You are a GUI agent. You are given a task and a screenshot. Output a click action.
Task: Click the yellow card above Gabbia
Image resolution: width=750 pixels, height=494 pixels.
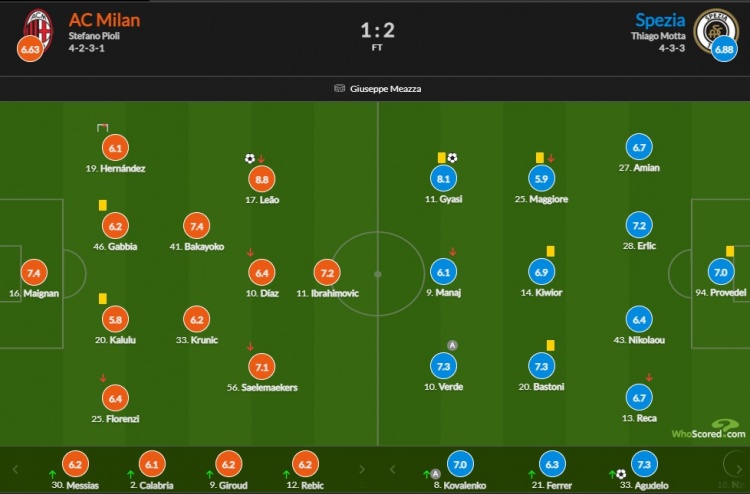(x=102, y=205)
